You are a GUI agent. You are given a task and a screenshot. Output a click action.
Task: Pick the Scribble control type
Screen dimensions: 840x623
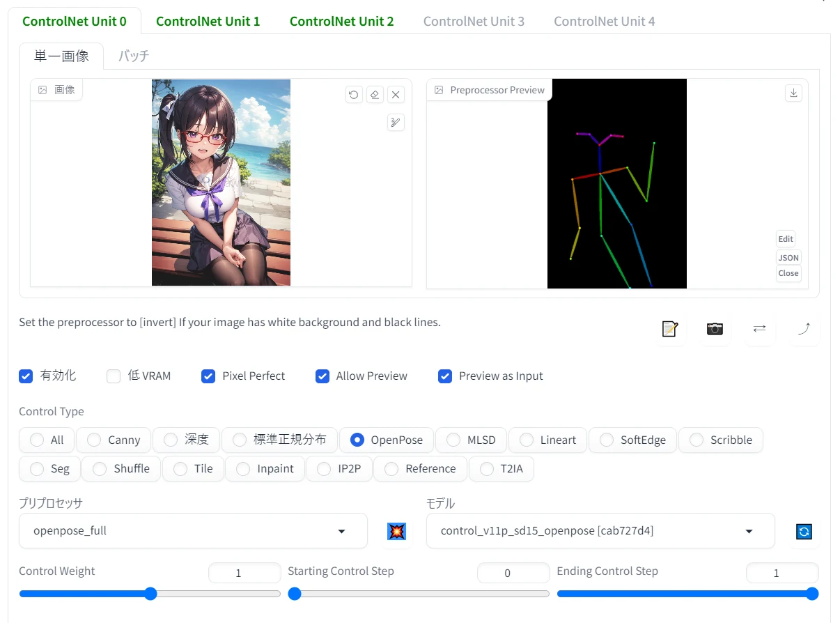[721, 440]
